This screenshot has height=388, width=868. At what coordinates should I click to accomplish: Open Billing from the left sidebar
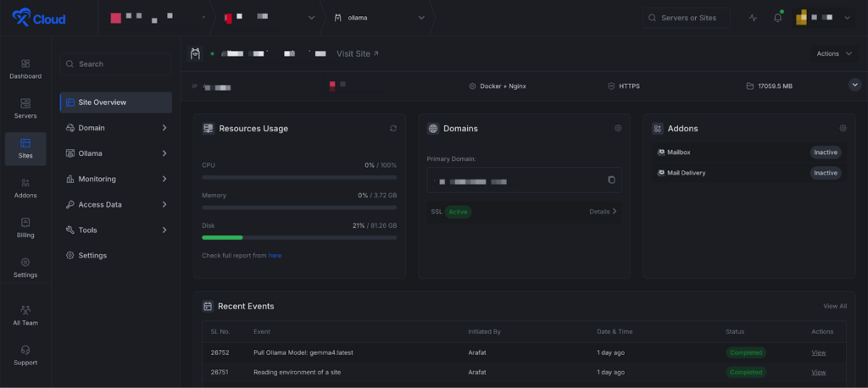tap(25, 228)
